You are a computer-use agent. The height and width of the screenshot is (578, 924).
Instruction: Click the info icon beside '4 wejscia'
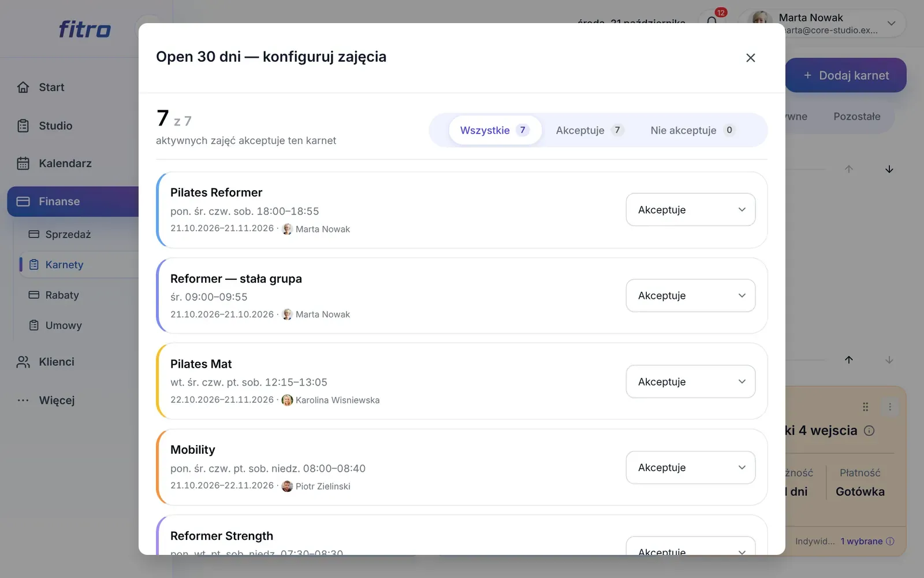869,431
